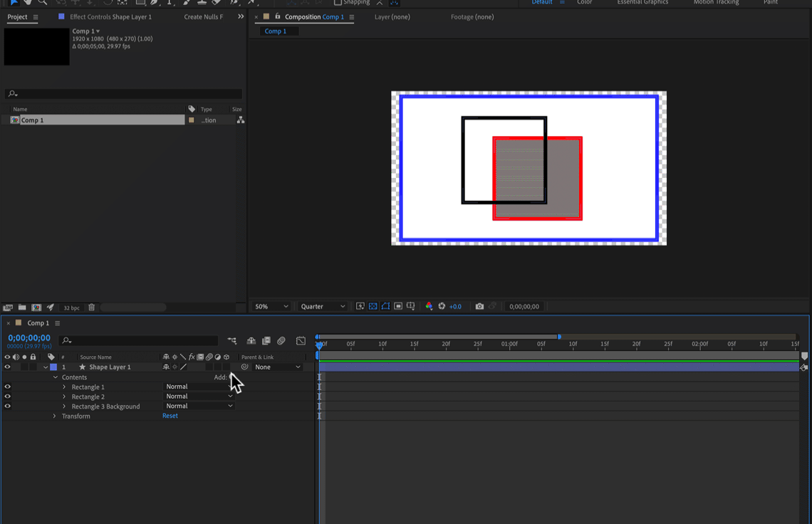Expand the Transform property group
812x524 pixels.
tap(54, 416)
